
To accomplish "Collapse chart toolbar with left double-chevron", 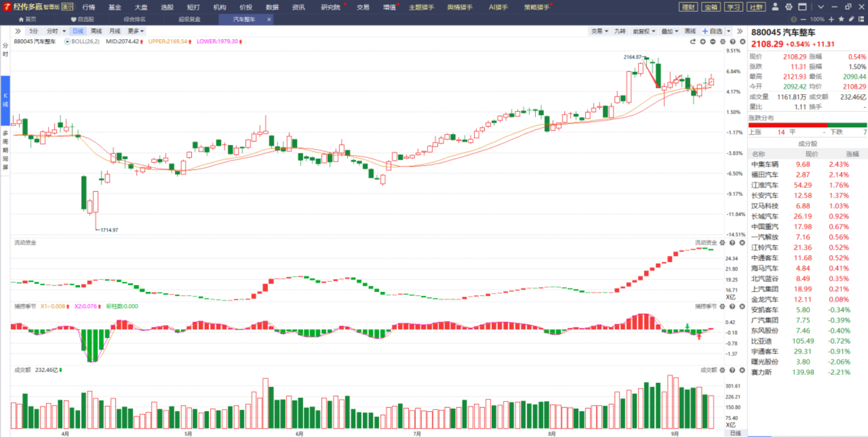I will tap(18, 31).
